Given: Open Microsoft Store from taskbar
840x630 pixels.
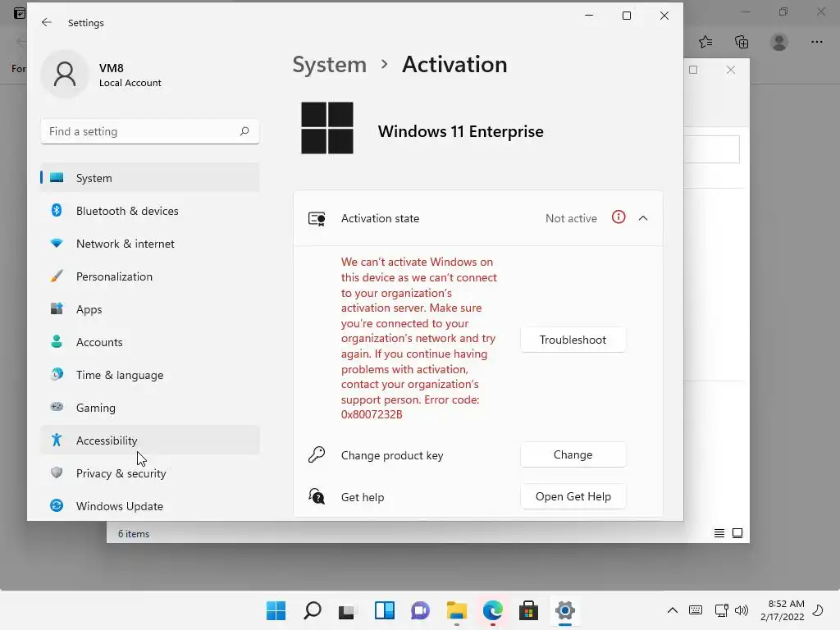Looking at the screenshot, I should tap(528, 610).
